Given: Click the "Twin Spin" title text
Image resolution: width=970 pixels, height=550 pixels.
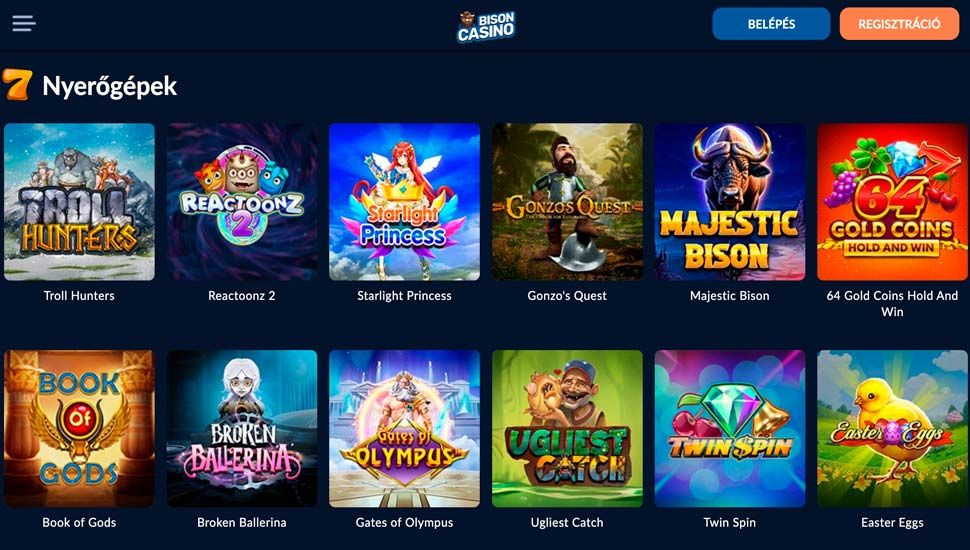Looking at the screenshot, I should pos(730,523).
